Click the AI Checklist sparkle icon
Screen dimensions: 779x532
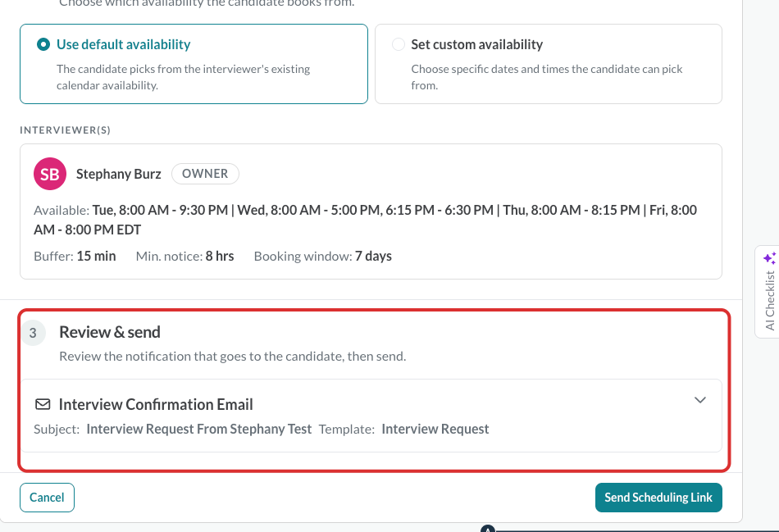pyautogui.click(x=769, y=258)
